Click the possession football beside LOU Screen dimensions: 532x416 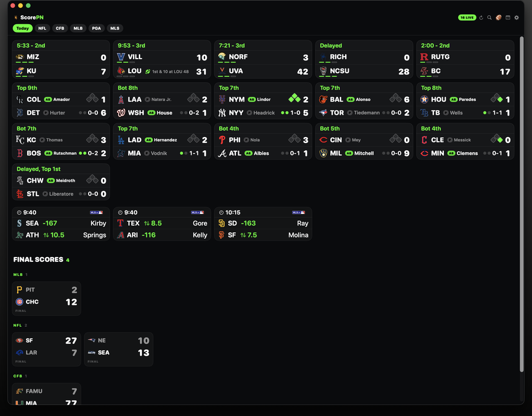(x=148, y=71)
